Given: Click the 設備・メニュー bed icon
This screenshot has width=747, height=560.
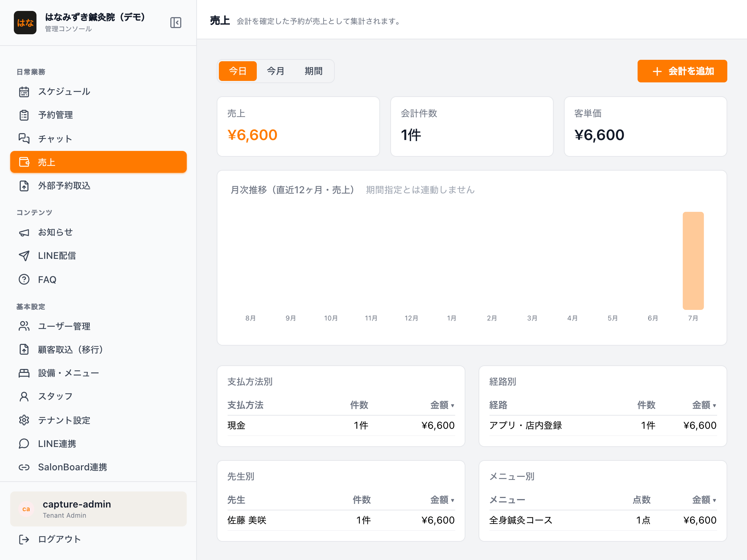Looking at the screenshot, I should click(24, 373).
